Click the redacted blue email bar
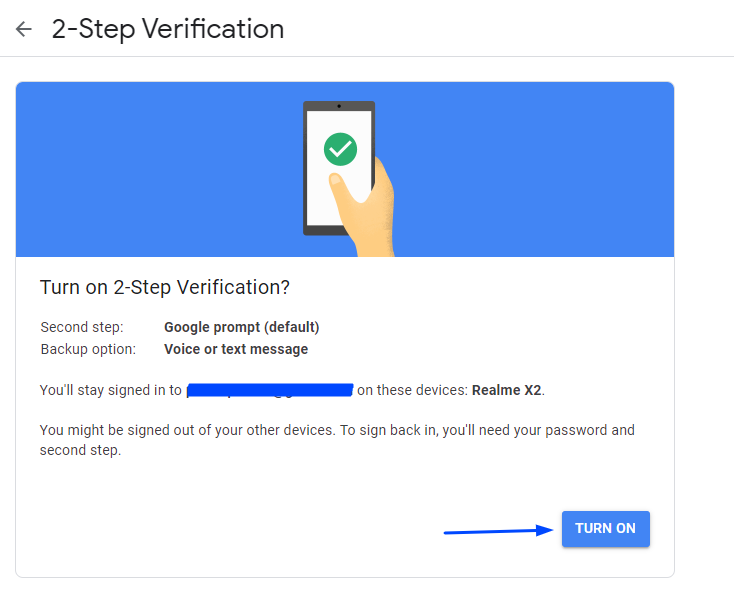734x596 pixels. (x=270, y=390)
